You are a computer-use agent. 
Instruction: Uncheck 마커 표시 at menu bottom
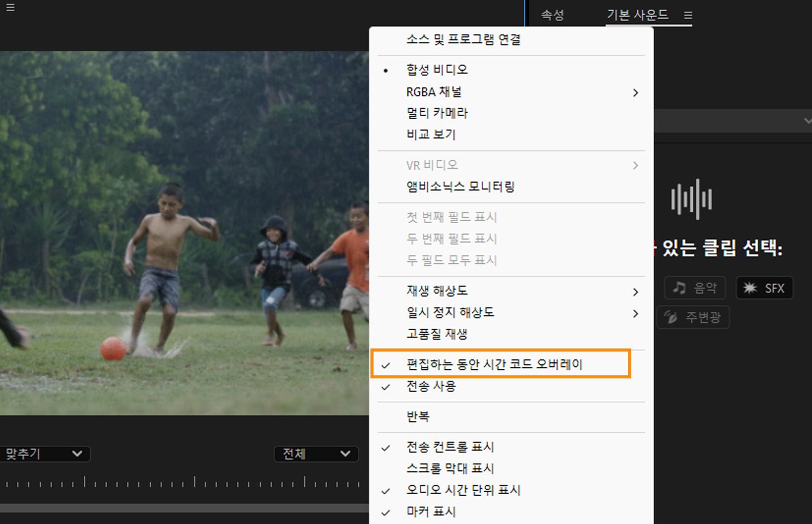coord(431,512)
